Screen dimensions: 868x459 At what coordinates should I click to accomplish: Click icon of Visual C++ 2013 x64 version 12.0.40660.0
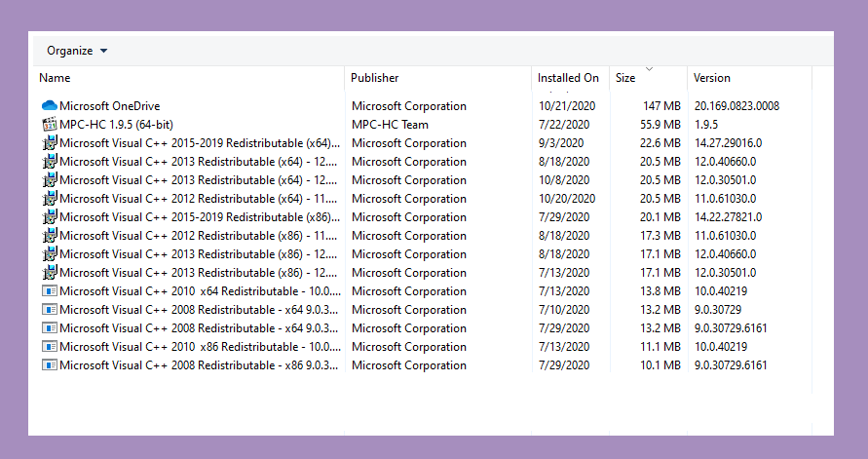pos(50,162)
